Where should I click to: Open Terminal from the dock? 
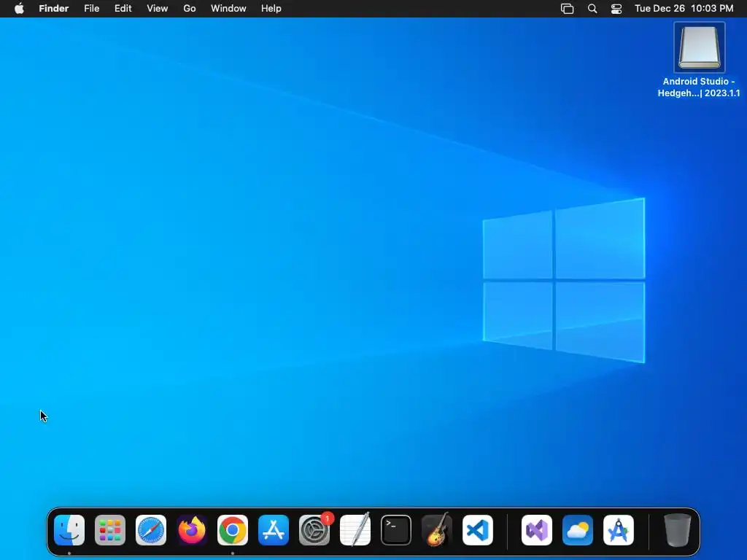[x=396, y=530]
